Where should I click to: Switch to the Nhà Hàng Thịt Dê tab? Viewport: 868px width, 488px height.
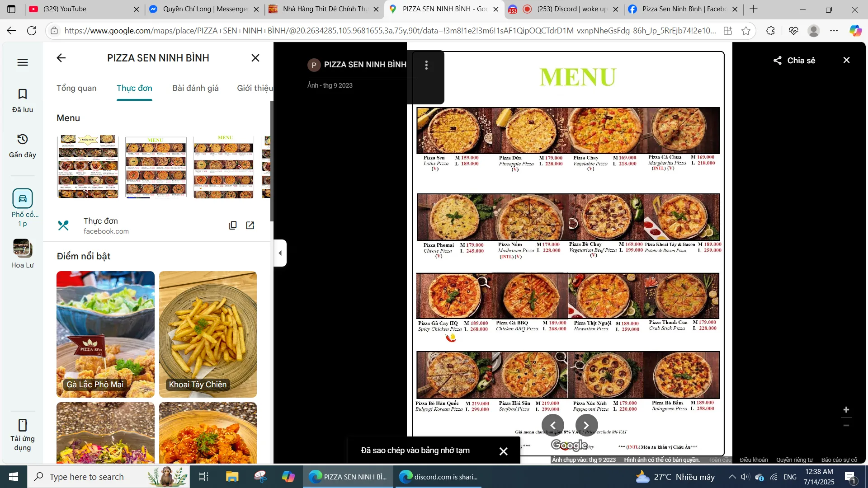pyautogui.click(x=324, y=9)
